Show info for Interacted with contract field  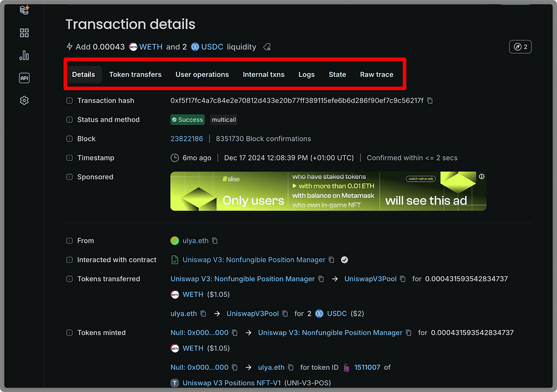tap(69, 260)
